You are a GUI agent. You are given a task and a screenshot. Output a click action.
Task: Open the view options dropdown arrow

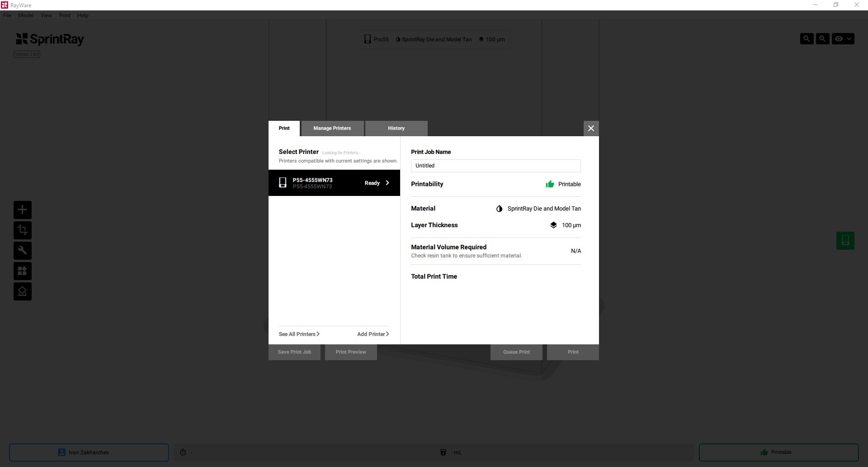pyautogui.click(x=849, y=39)
